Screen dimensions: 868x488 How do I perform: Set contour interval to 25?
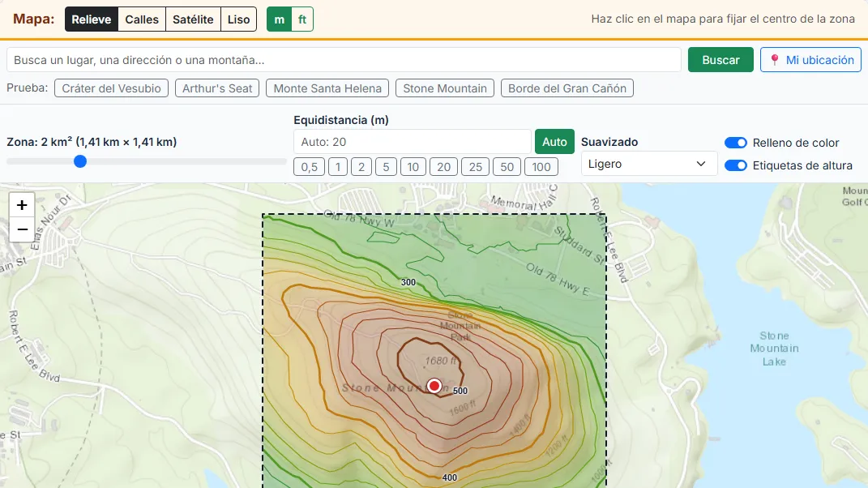click(476, 167)
